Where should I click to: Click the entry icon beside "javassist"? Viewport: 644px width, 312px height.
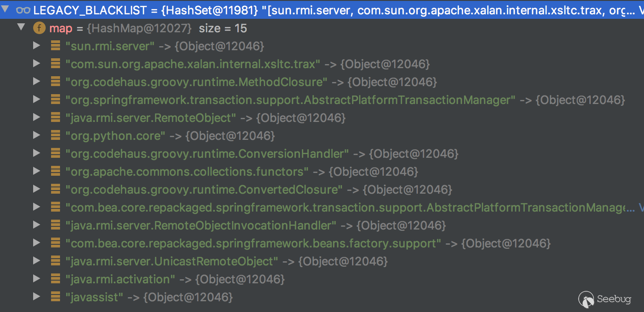56,297
